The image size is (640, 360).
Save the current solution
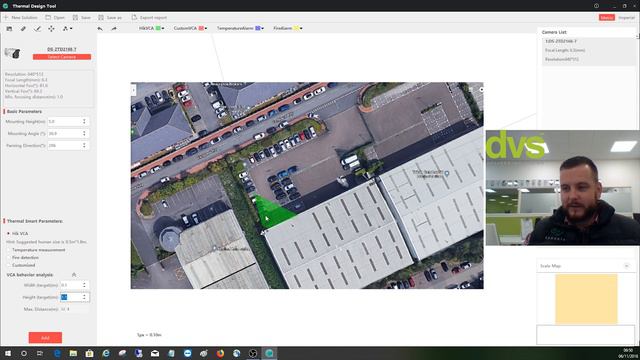coord(82,18)
